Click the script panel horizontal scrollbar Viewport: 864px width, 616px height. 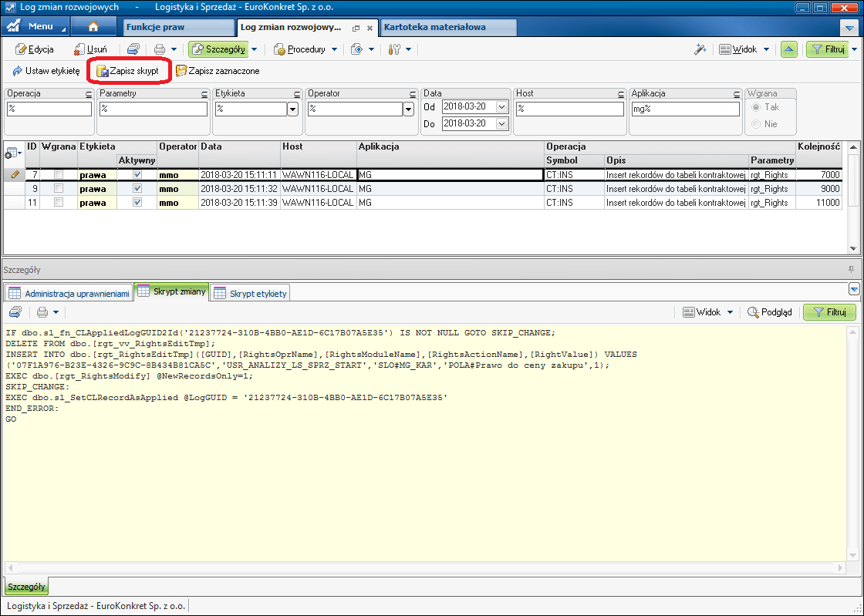[x=424, y=567]
